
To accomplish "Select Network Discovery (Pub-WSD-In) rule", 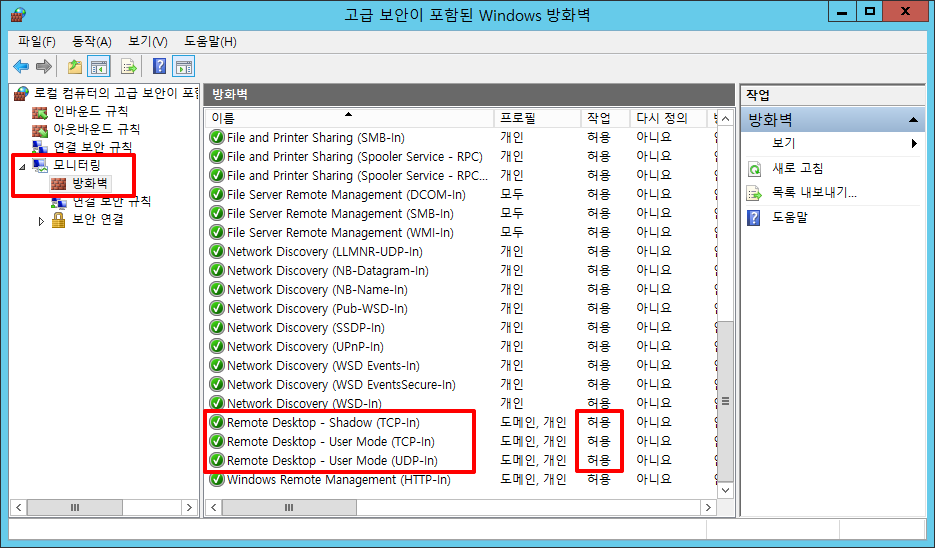I will click(x=317, y=309).
